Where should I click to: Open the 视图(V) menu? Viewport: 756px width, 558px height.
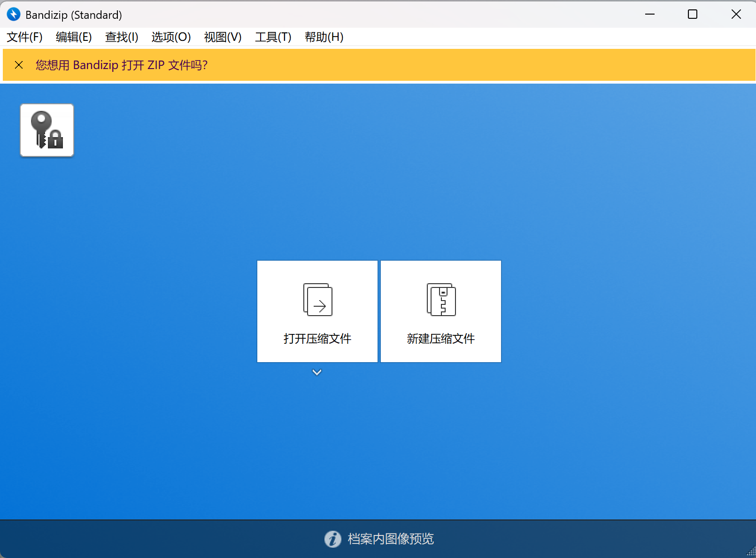[x=223, y=37]
